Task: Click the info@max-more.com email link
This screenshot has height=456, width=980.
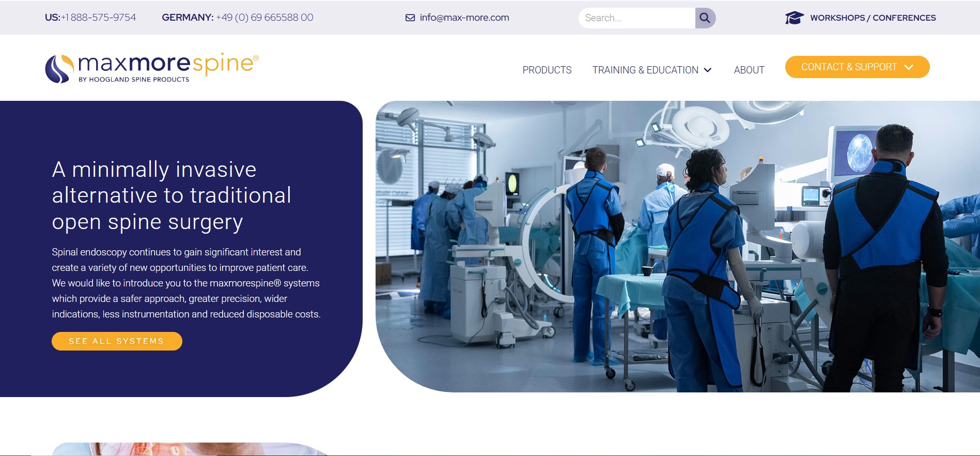Action: 464,18
